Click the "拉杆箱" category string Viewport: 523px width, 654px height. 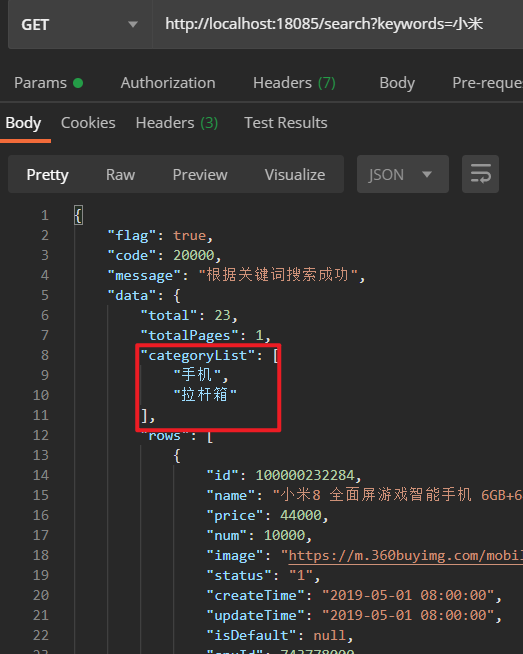pyautogui.click(x=205, y=394)
